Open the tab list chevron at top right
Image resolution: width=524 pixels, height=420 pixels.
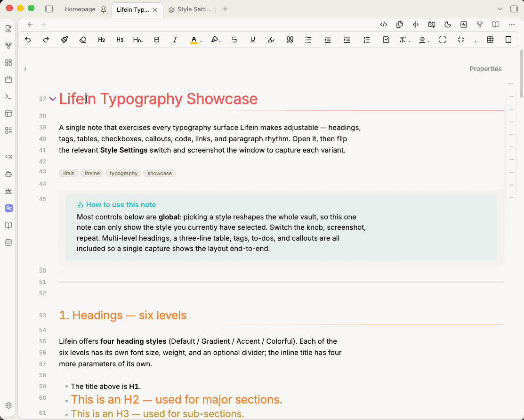click(x=500, y=9)
